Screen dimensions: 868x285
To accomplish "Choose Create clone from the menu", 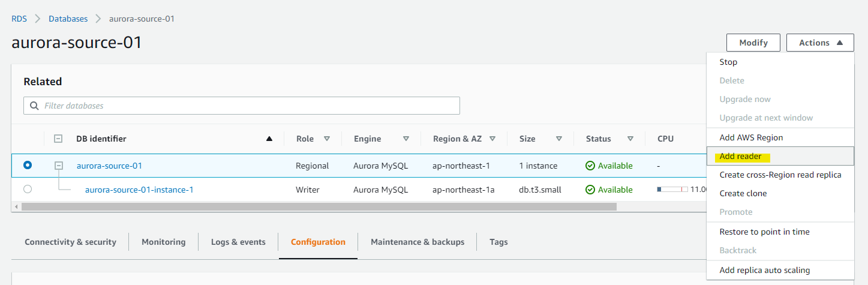I will 743,193.
